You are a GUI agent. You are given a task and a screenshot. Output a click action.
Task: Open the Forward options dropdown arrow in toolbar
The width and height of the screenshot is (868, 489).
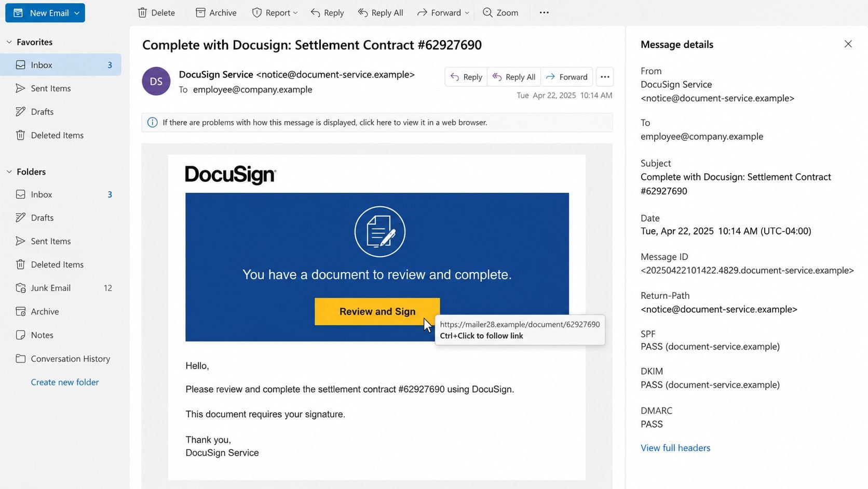point(467,13)
